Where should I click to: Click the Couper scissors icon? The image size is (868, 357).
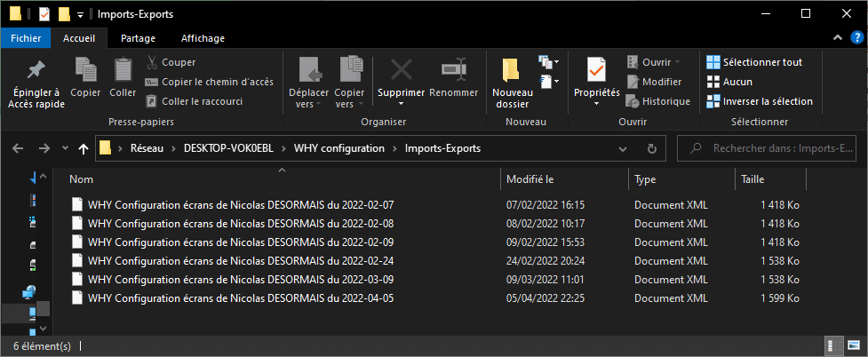click(152, 62)
